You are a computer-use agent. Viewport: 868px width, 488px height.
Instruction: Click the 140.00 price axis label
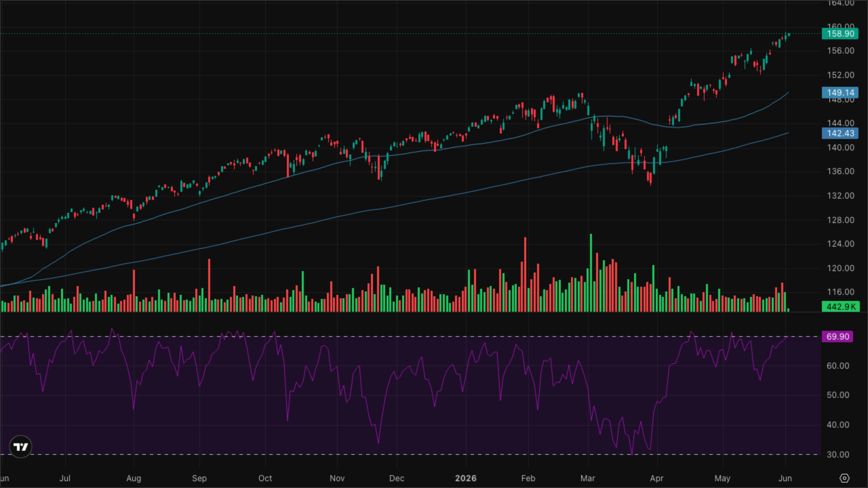[x=841, y=147]
